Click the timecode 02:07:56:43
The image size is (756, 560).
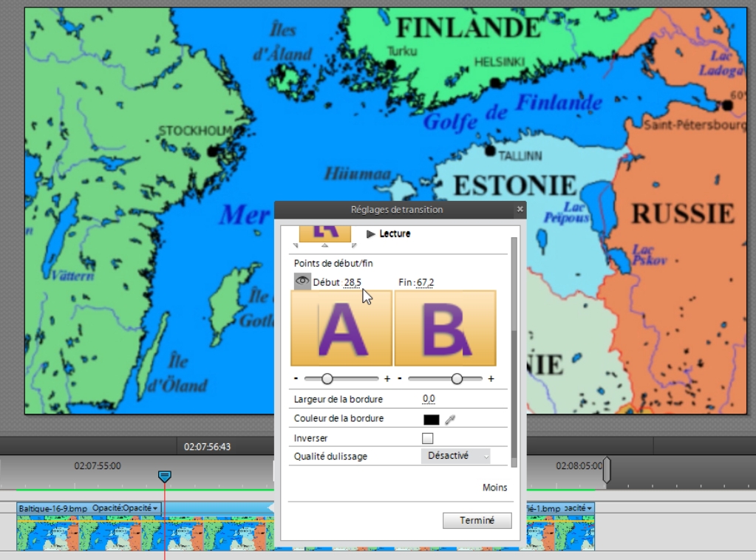(x=208, y=447)
